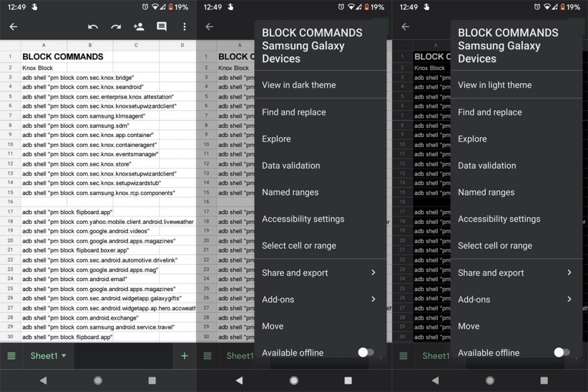Expand Add-ons in the right menu

[x=516, y=299]
